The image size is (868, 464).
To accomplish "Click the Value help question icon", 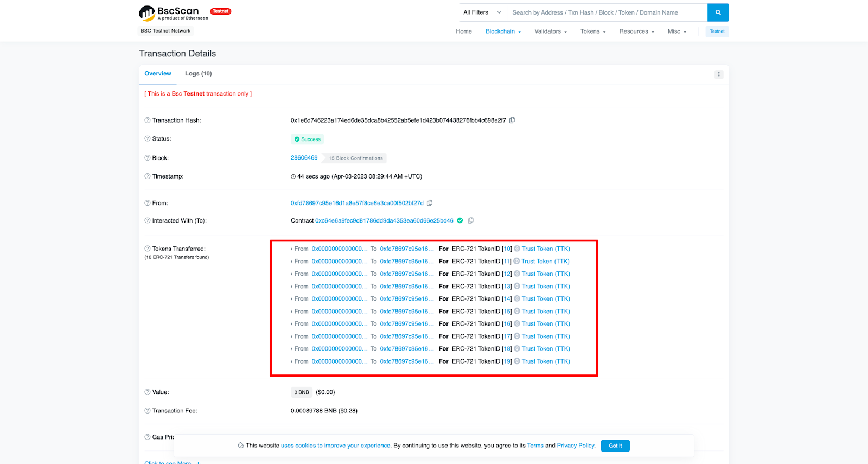I will (x=148, y=392).
